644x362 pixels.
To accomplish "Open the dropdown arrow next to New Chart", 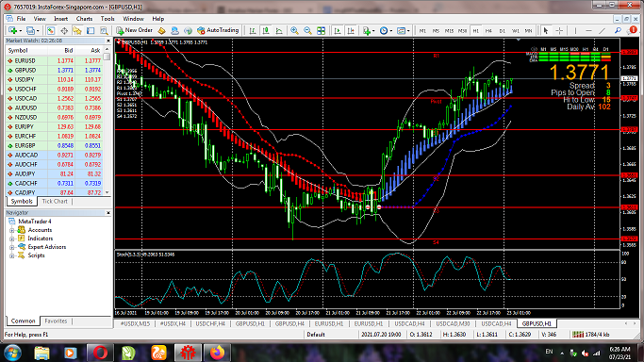I will pyautogui.click(x=20, y=31).
